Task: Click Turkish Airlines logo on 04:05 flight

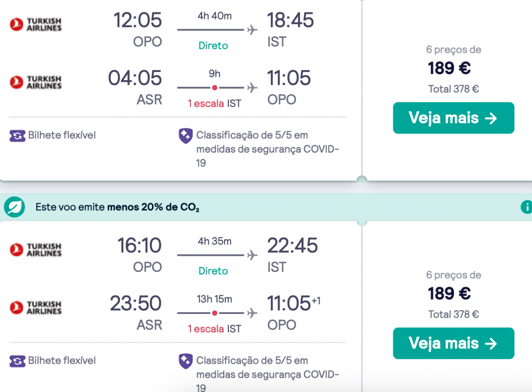Action: click(x=35, y=82)
